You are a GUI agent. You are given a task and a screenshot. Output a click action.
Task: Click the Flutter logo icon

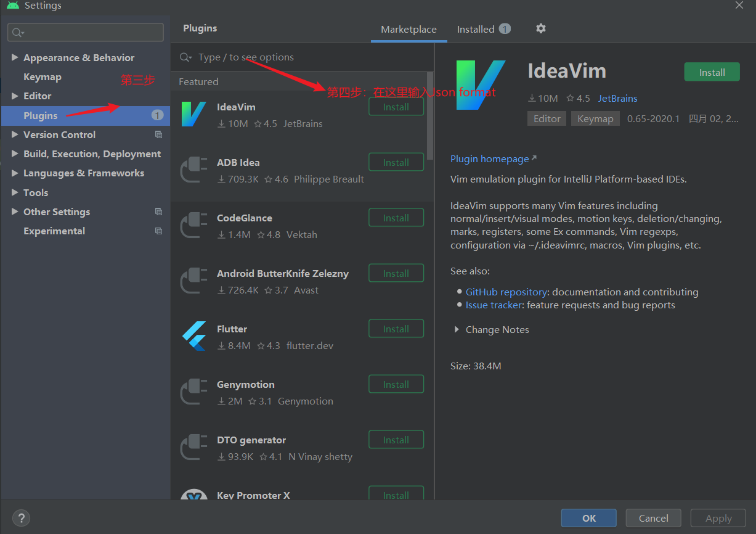click(193, 337)
